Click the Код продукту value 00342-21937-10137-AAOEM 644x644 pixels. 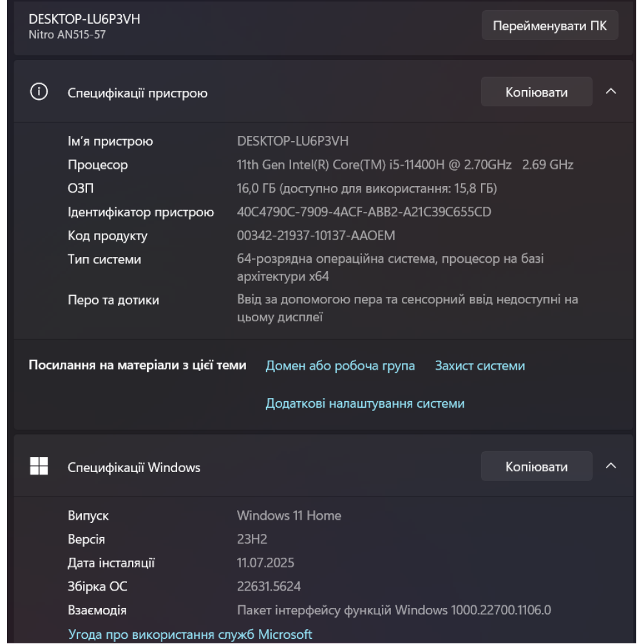[x=316, y=236]
